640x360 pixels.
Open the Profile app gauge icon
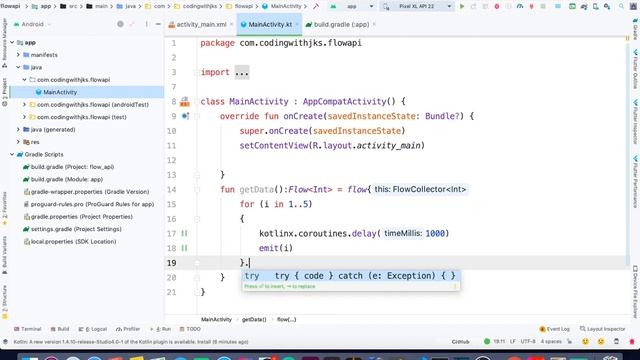[520, 7]
